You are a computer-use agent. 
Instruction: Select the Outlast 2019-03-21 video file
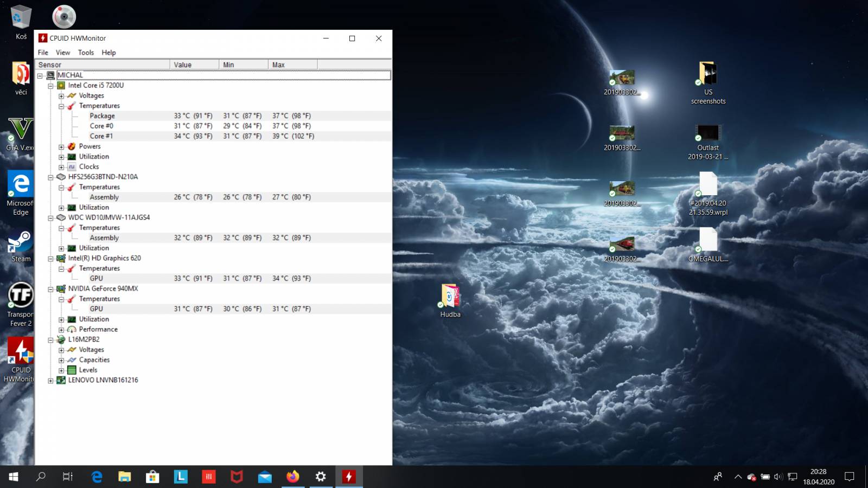point(708,142)
